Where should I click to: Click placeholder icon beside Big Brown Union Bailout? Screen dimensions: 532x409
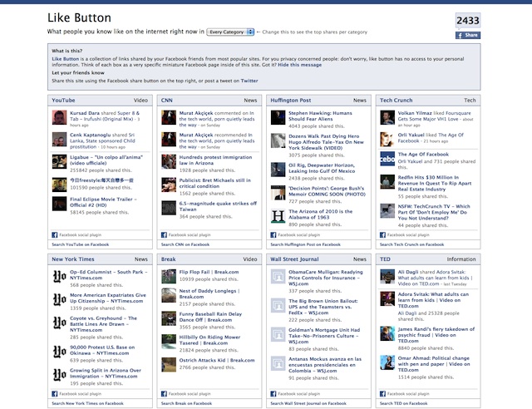(278, 305)
